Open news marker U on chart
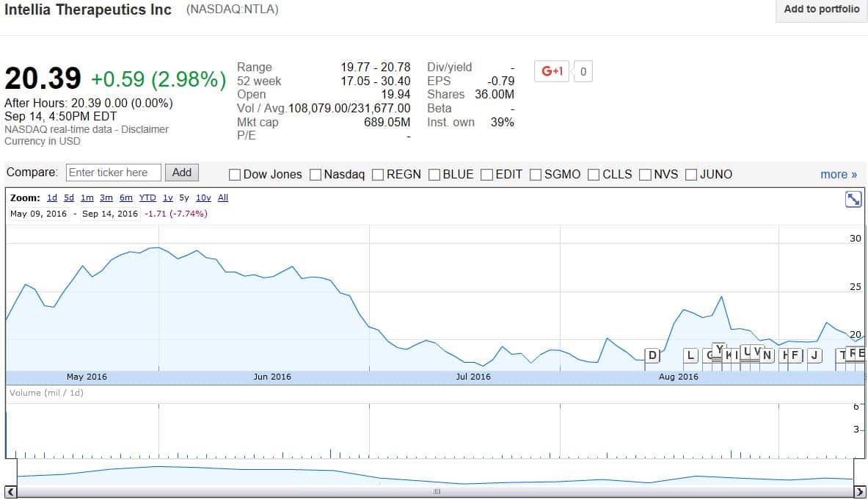The image size is (868, 500). [x=745, y=352]
